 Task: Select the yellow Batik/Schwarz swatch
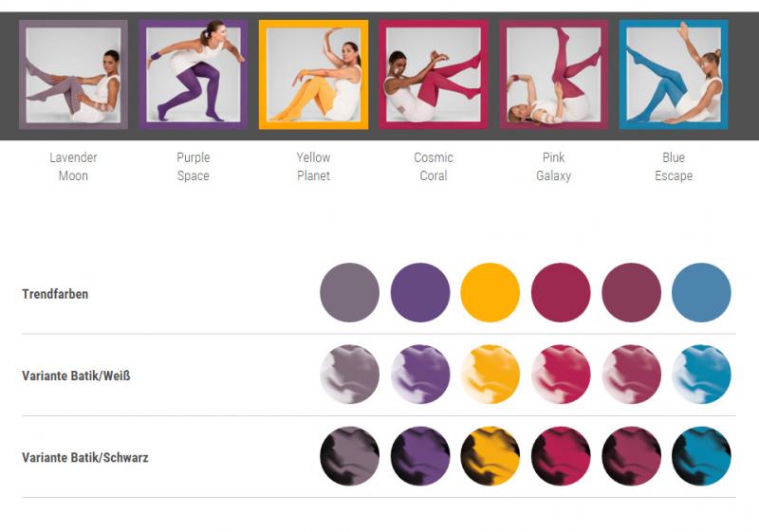[x=491, y=456]
